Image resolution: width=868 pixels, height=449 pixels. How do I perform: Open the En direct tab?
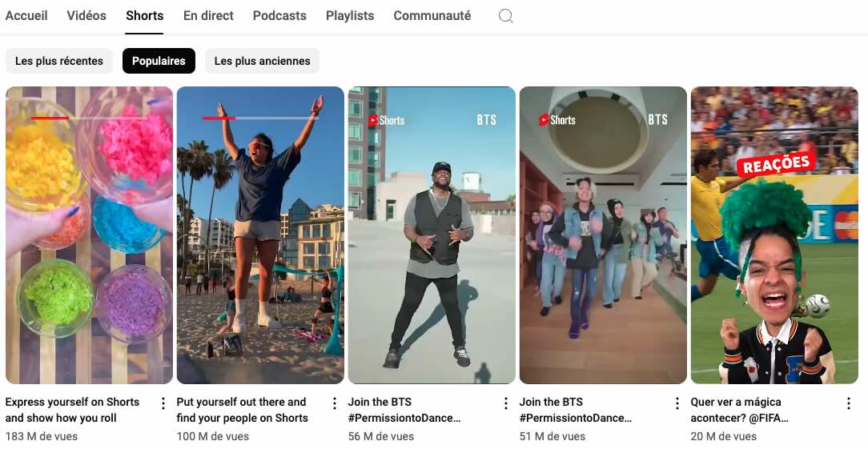208,15
